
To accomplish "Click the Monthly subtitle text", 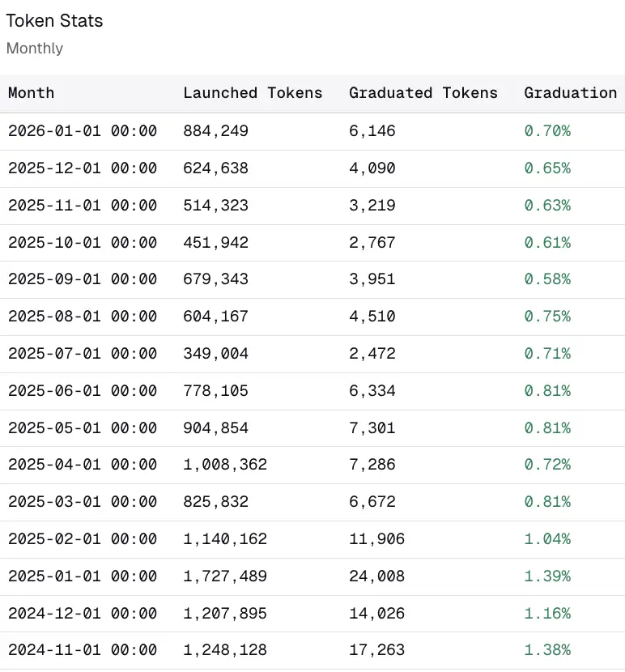I will [x=35, y=49].
